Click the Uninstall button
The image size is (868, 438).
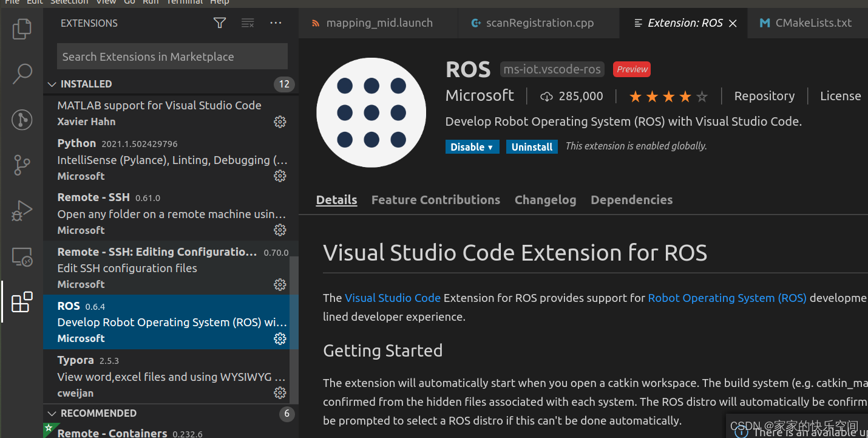(532, 146)
